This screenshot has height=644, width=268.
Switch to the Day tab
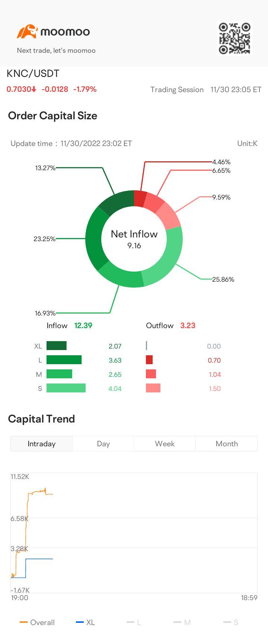[x=103, y=444]
